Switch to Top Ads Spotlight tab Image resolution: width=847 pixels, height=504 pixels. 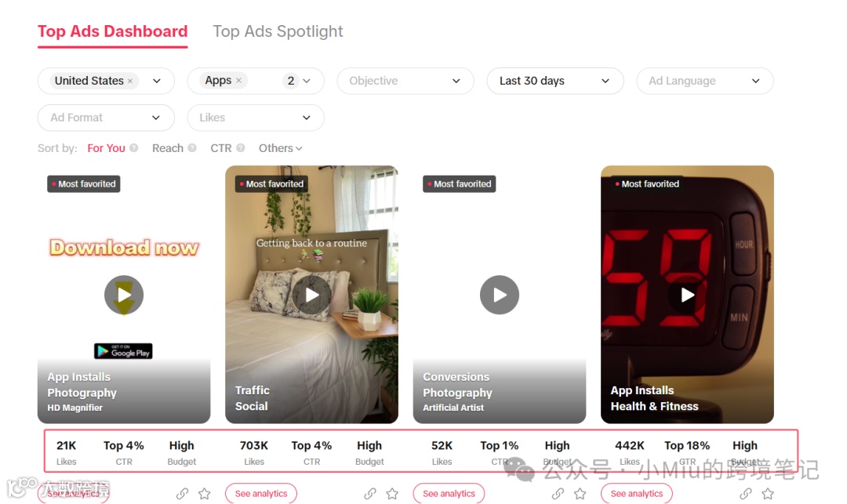click(x=278, y=31)
